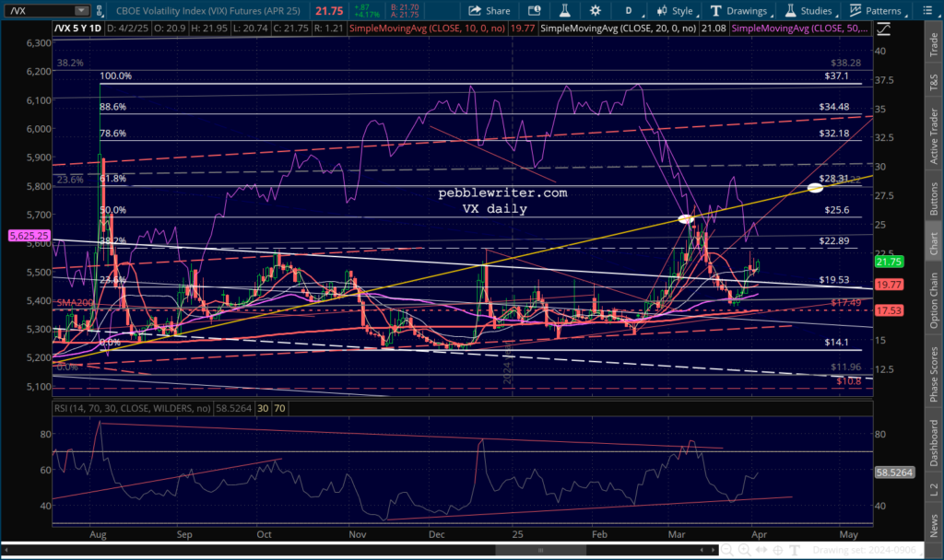Viewport: 944px width, 560px height.
Task: Select the text drawing tool at bottom
Action: (794, 550)
